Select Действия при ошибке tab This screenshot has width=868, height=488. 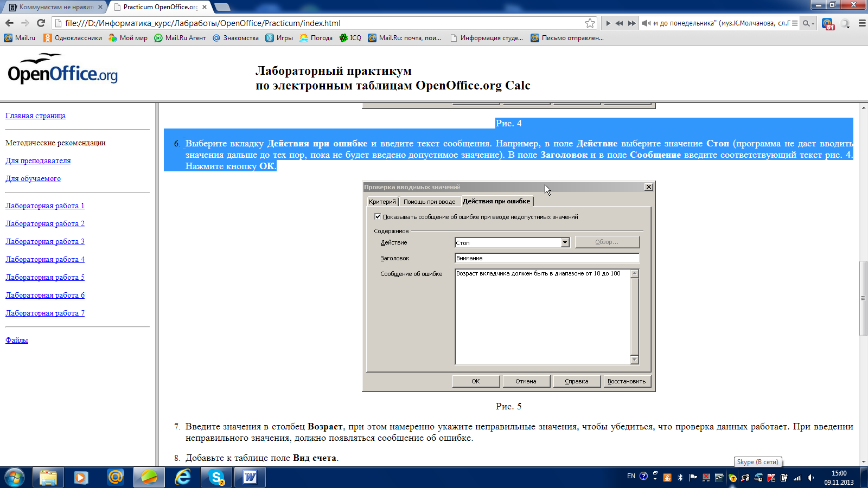496,201
